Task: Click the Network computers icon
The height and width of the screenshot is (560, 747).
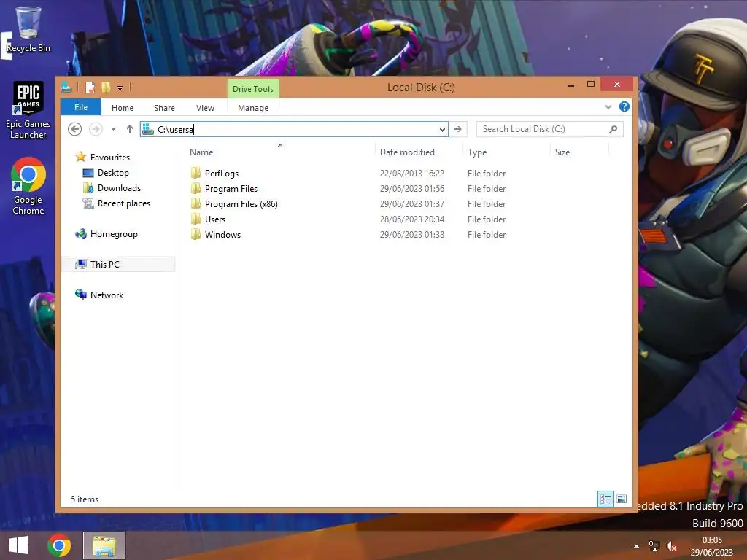Action: tap(81, 295)
